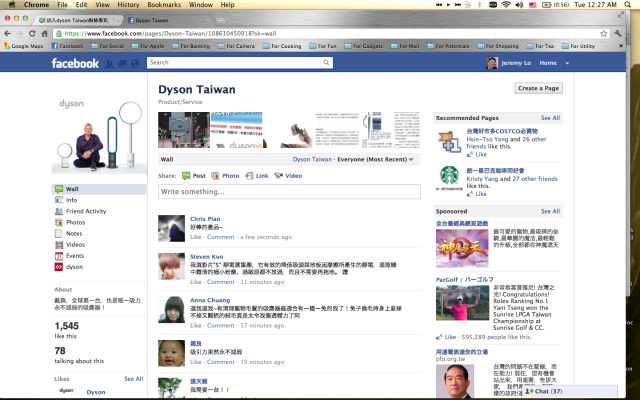The width and height of the screenshot is (640, 400).
Task: Open Google Maps bookmark
Action: pos(23,46)
